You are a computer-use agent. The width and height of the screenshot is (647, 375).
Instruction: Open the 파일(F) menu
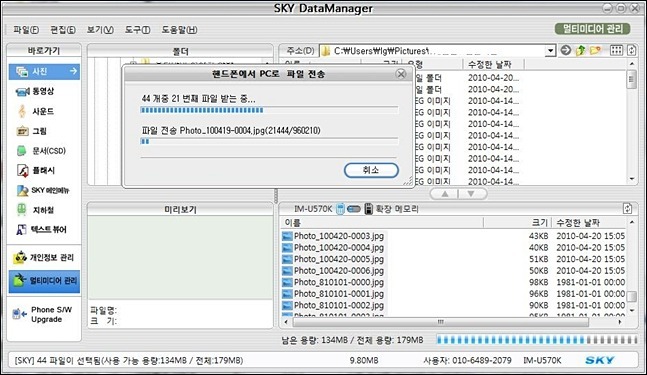click(26, 30)
